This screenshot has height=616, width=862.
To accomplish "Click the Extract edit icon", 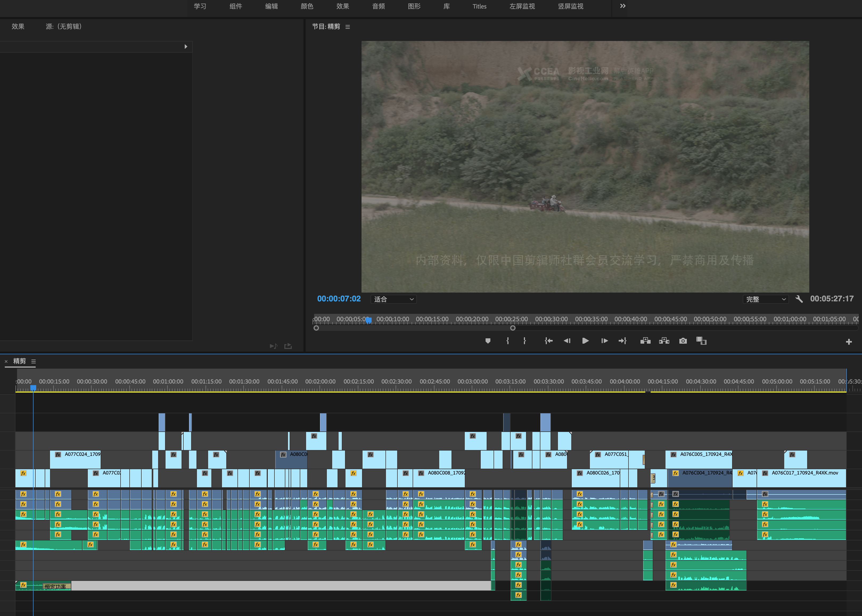I will point(664,341).
